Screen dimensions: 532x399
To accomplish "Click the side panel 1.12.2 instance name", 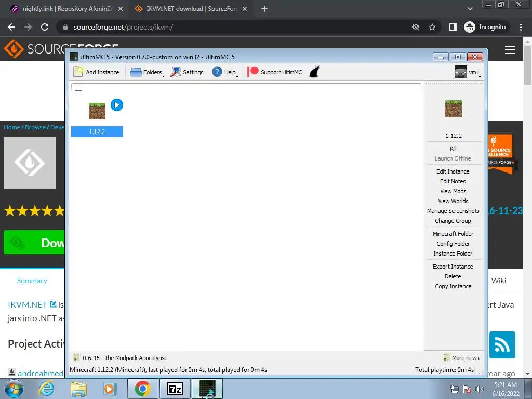I will [x=453, y=136].
